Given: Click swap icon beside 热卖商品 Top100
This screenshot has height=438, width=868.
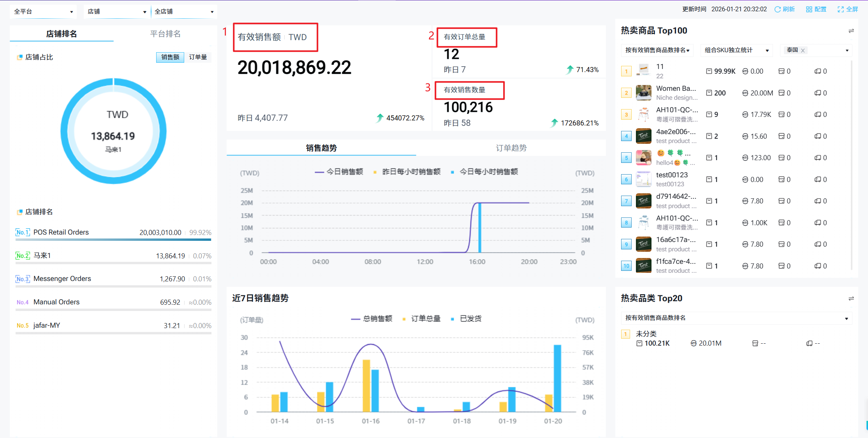Looking at the screenshot, I should [851, 31].
